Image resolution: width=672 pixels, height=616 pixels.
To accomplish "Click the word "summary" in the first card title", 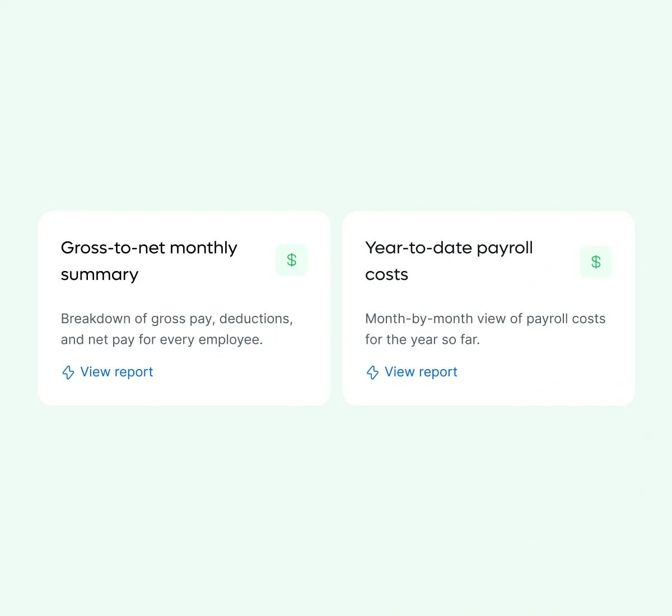I will point(100,274).
